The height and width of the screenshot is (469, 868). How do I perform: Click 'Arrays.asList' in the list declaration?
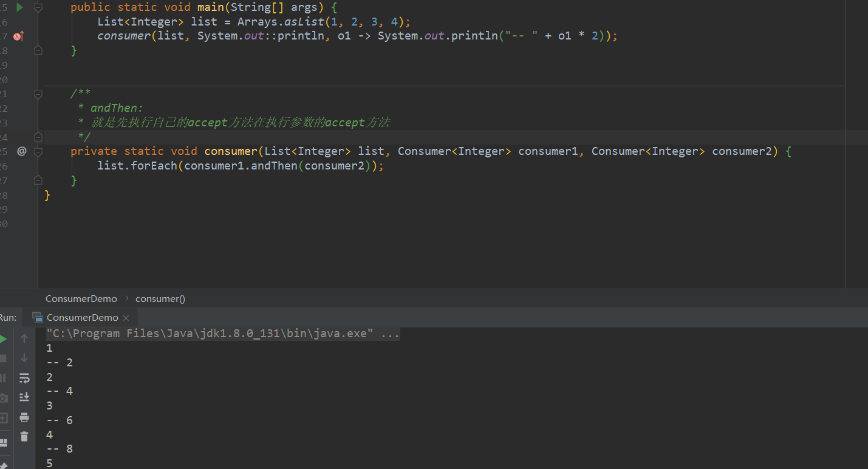pos(281,22)
